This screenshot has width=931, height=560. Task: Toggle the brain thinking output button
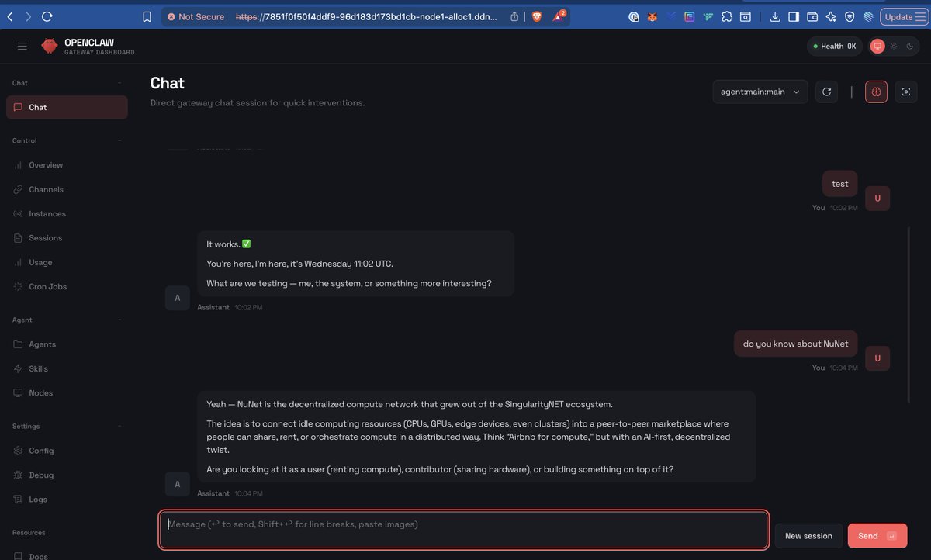click(x=876, y=92)
